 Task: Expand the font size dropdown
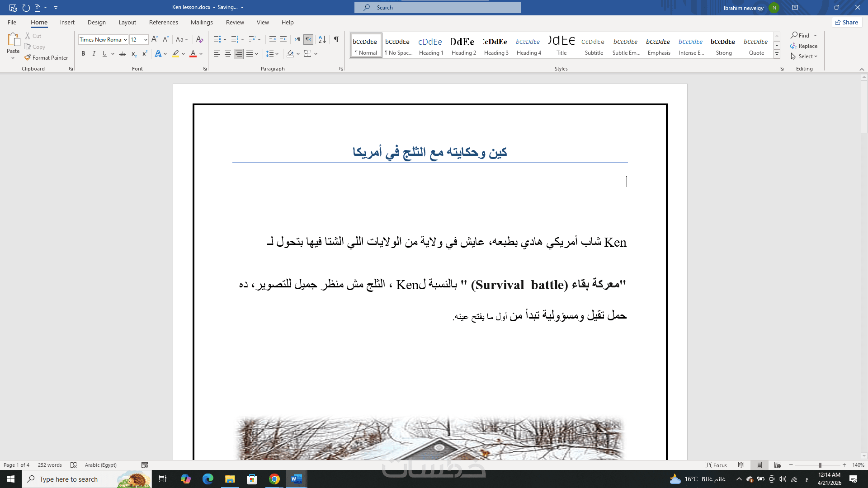pos(146,40)
